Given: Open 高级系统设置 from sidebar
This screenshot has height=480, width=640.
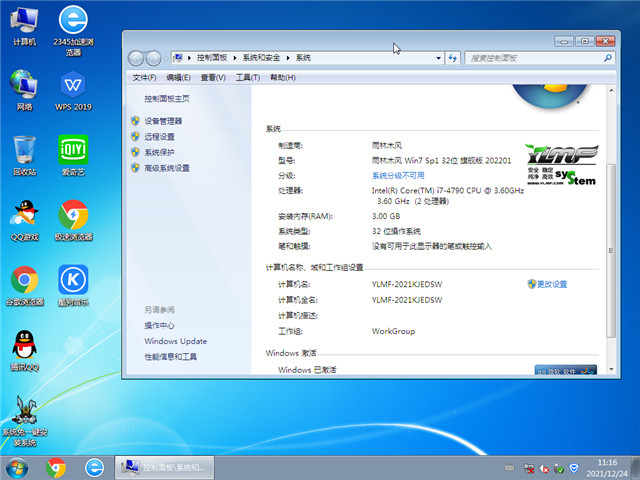Looking at the screenshot, I should (x=167, y=168).
